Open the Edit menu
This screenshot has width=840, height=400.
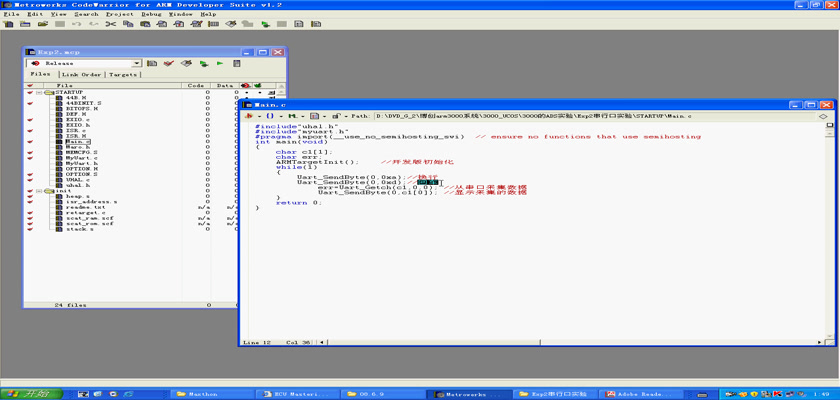click(35, 14)
